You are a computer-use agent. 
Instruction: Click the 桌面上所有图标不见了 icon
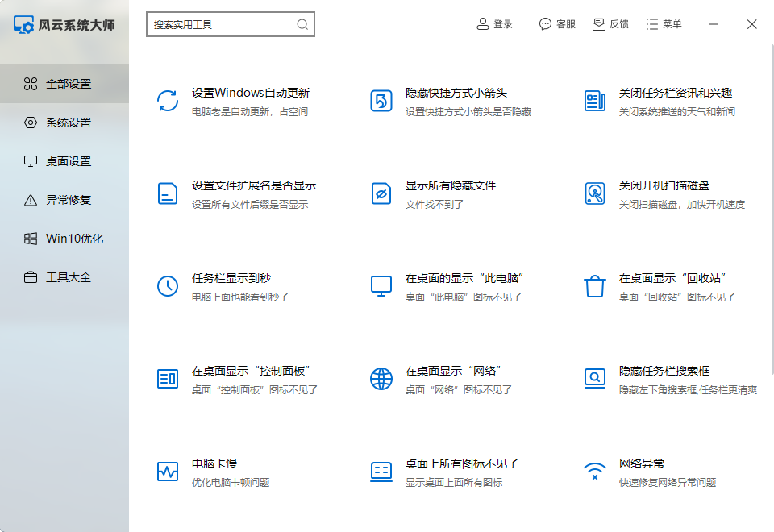coord(381,472)
